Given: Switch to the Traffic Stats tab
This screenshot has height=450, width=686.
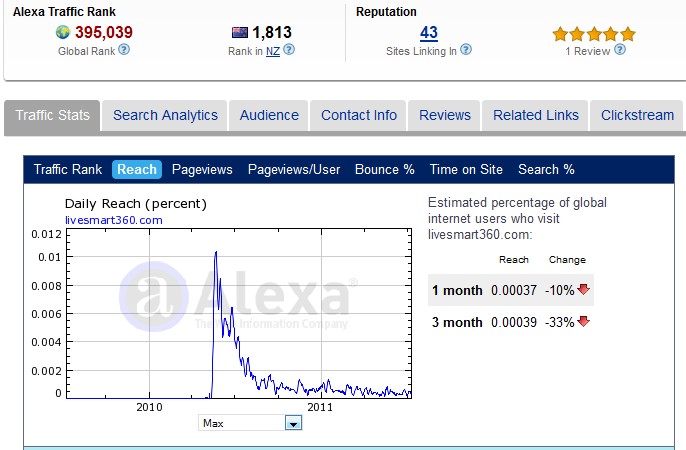Looking at the screenshot, I should point(52,115).
